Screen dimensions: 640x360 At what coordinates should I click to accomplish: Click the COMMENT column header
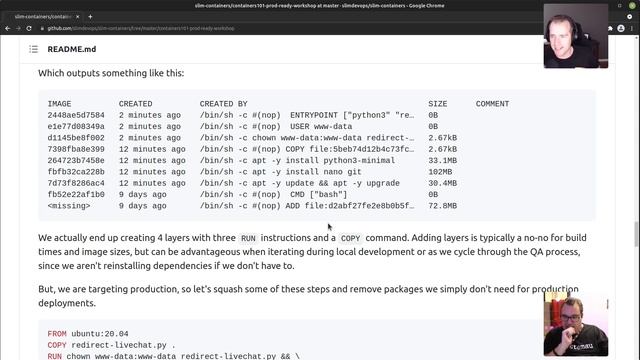(x=492, y=104)
